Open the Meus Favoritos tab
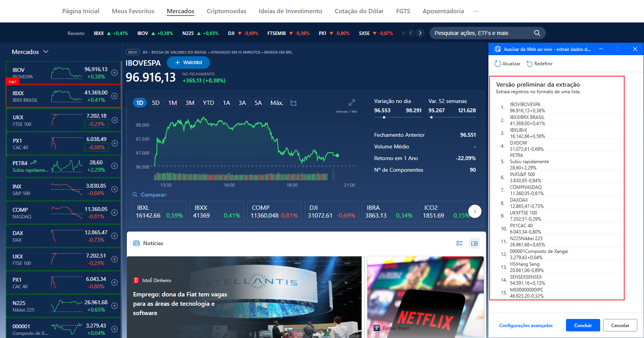 point(133,11)
